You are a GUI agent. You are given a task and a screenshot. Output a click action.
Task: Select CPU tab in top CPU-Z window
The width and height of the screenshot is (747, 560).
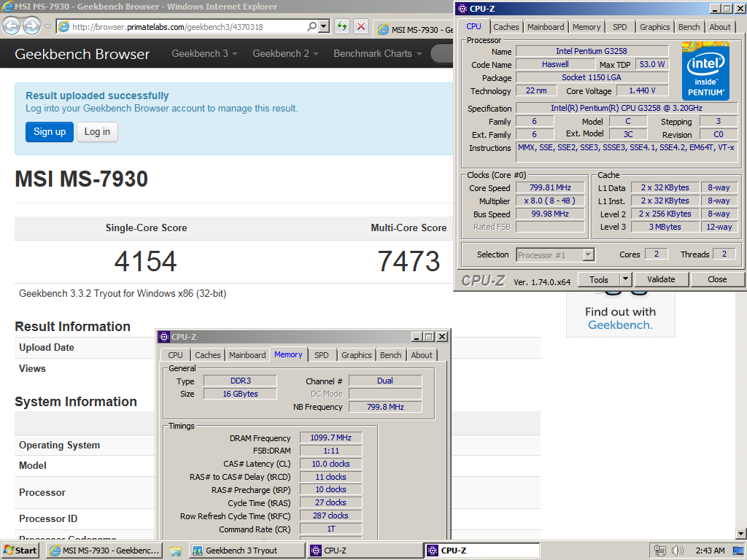coord(473,27)
